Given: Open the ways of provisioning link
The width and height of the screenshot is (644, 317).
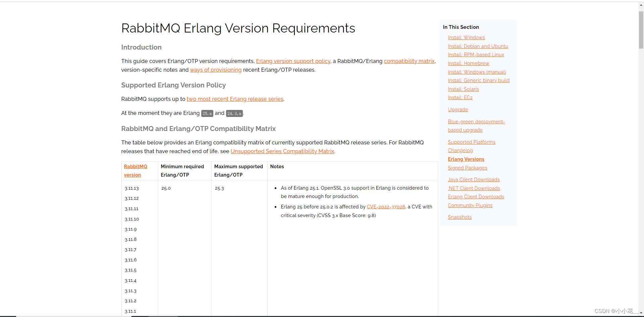Looking at the screenshot, I should click(216, 70).
